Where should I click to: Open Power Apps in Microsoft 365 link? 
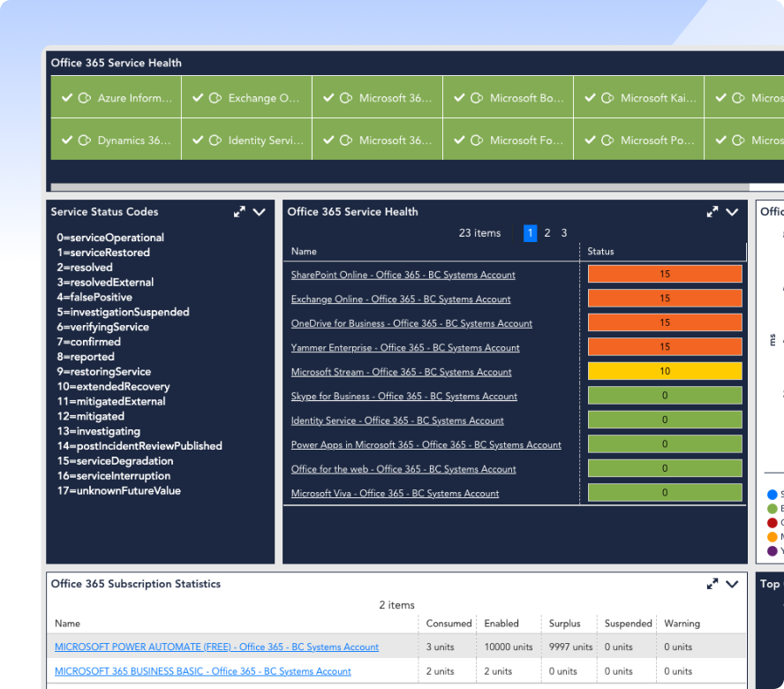point(426,445)
